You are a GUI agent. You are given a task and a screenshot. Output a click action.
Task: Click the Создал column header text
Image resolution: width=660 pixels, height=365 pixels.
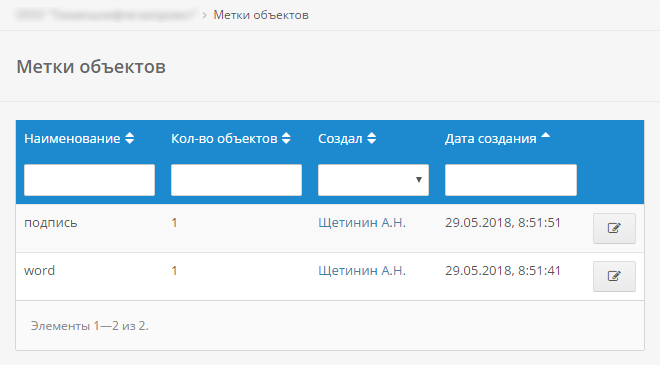coord(340,139)
